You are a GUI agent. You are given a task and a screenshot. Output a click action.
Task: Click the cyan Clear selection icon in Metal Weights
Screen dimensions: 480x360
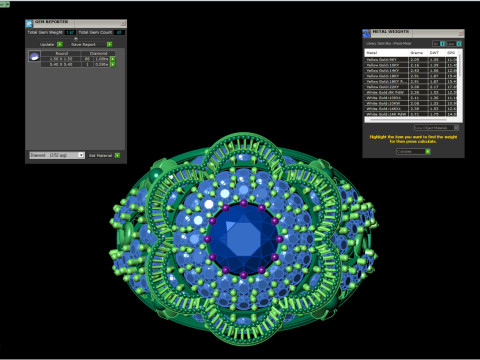459,44
